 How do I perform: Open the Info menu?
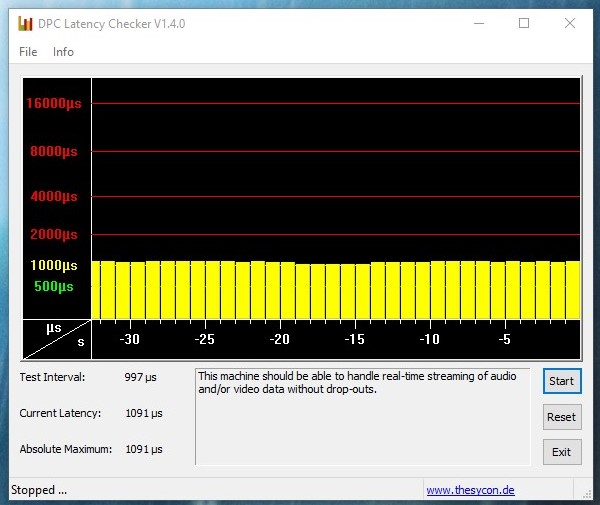pos(63,52)
